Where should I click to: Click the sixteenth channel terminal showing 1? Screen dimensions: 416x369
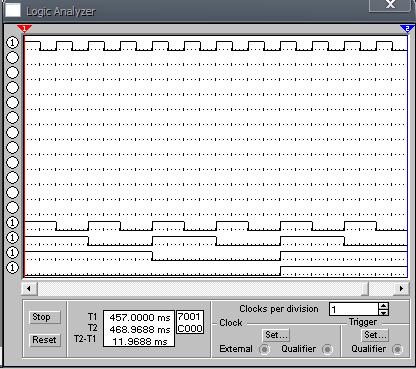click(x=13, y=268)
